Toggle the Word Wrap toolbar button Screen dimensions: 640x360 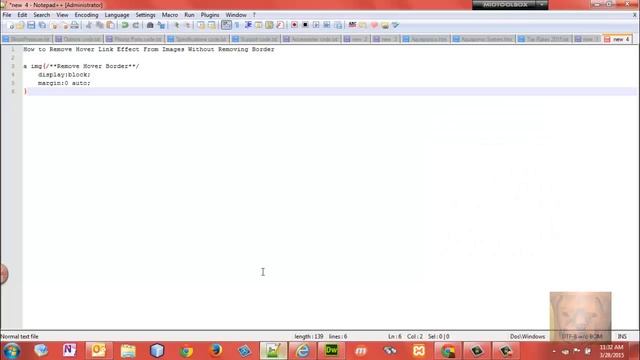pyautogui.click(x=226, y=25)
